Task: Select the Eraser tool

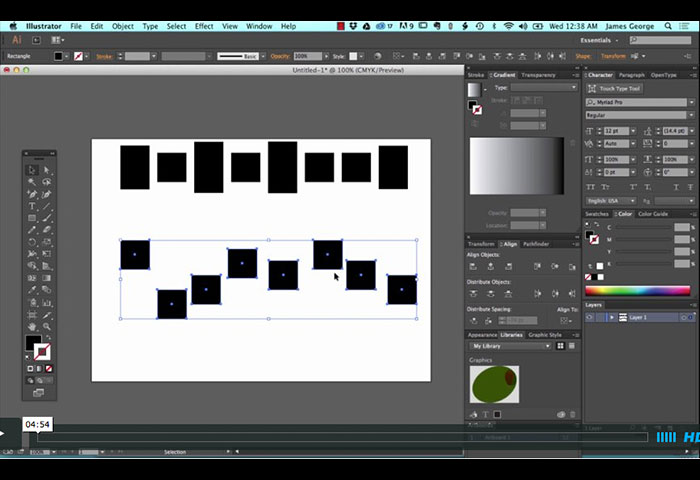Action: coord(46,230)
